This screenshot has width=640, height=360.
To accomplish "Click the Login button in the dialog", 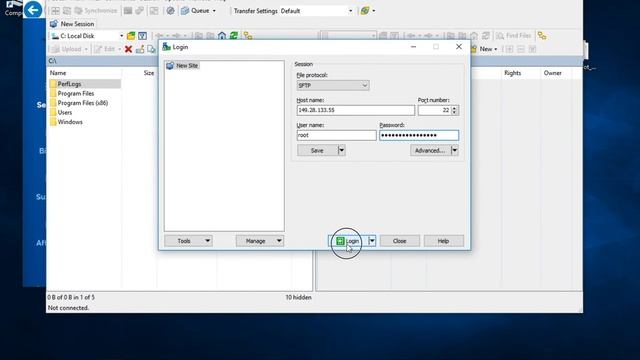I will coord(349,241).
